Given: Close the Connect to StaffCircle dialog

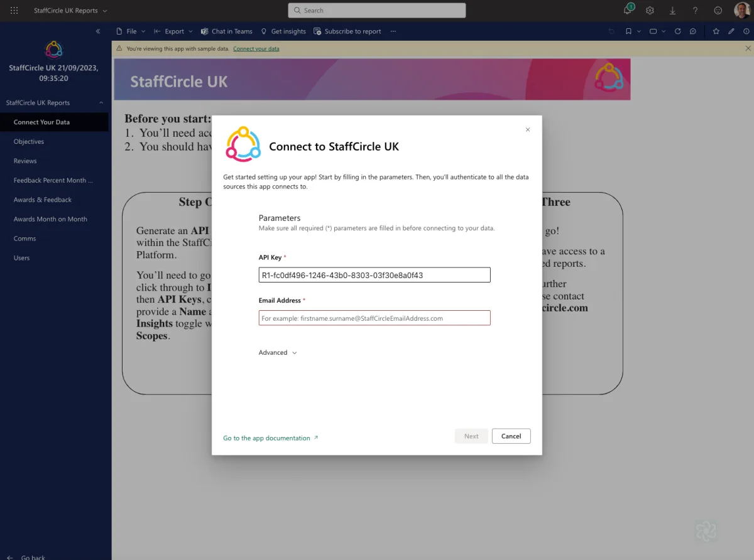Looking at the screenshot, I should click(x=528, y=129).
